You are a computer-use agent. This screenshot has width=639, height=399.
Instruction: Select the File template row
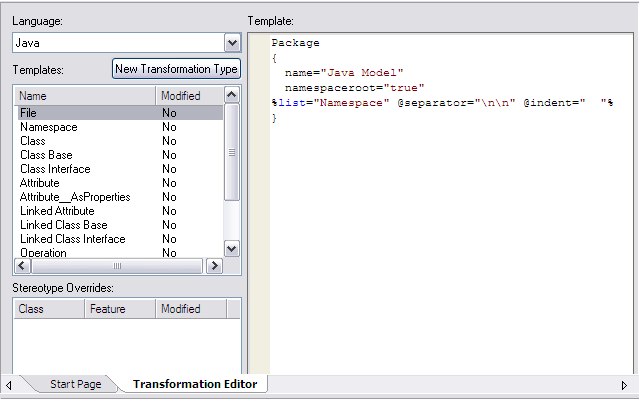[120, 112]
